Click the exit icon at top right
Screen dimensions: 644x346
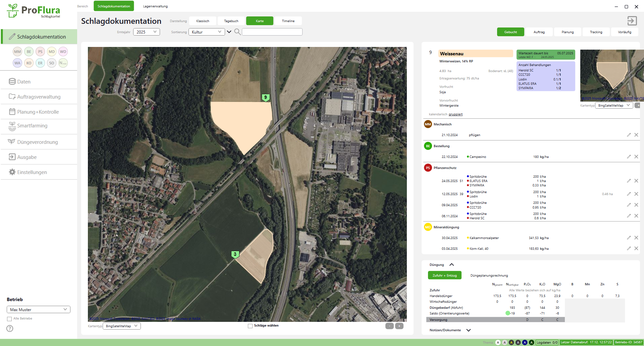(632, 21)
